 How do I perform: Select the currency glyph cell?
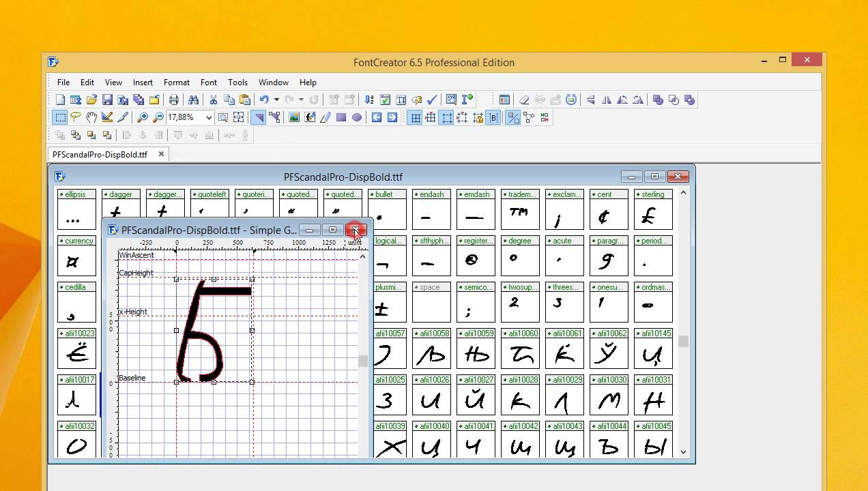[76, 256]
